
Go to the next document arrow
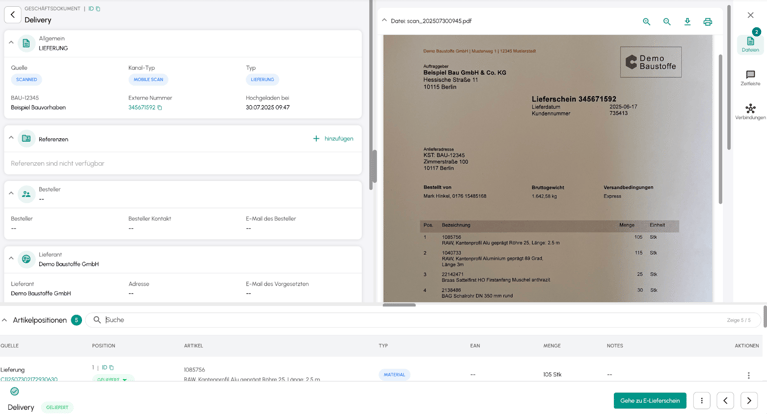(x=749, y=400)
